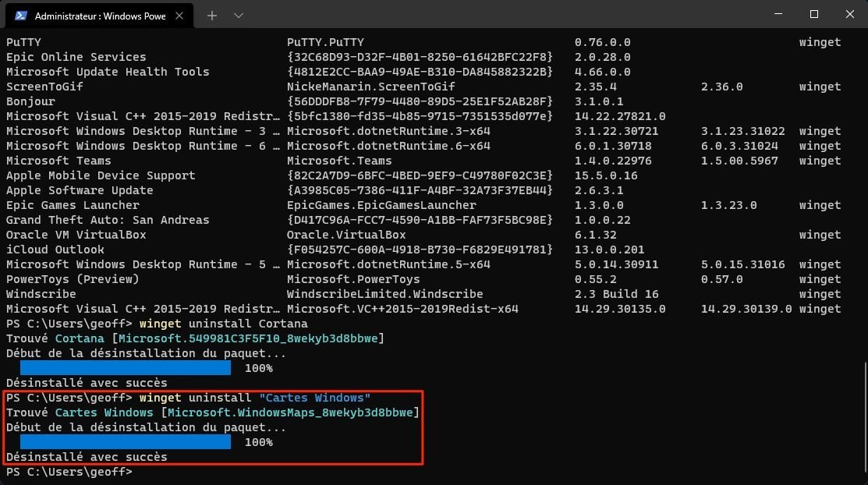Maximize the terminal window
Image resolution: width=868 pixels, height=485 pixels.
tap(813, 14)
